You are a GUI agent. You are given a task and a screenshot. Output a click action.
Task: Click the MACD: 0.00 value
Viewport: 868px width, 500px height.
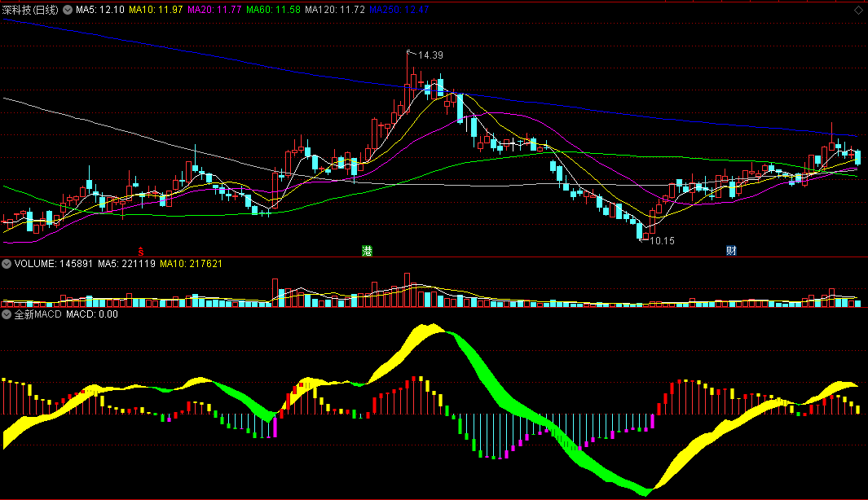coord(92,314)
